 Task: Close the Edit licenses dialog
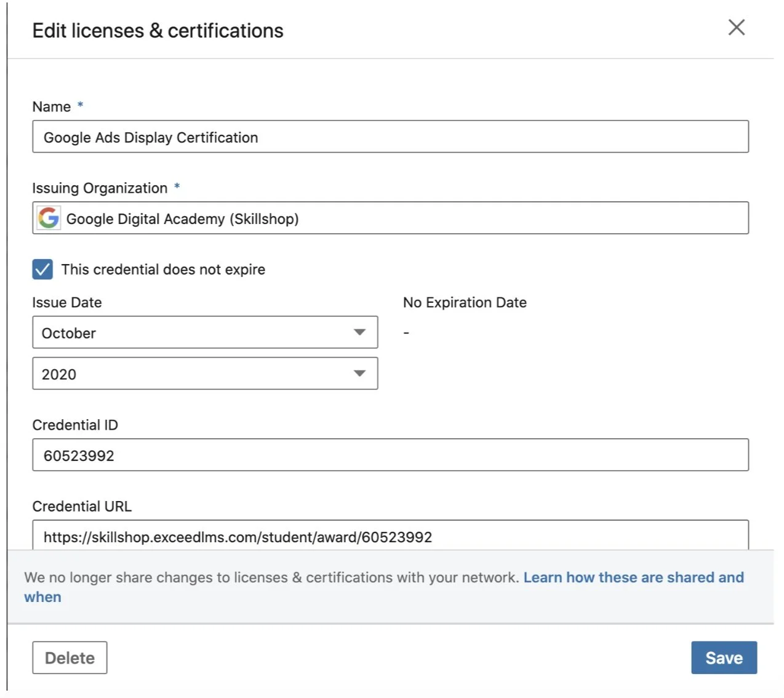[736, 27]
